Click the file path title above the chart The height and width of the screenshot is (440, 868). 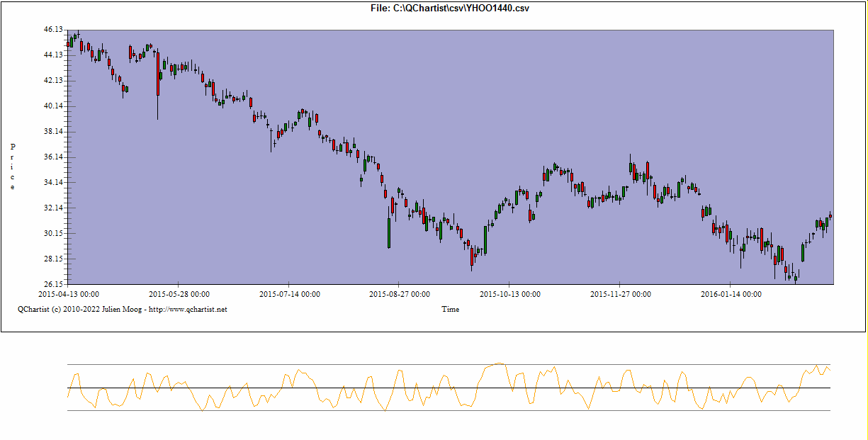coord(450,9)
